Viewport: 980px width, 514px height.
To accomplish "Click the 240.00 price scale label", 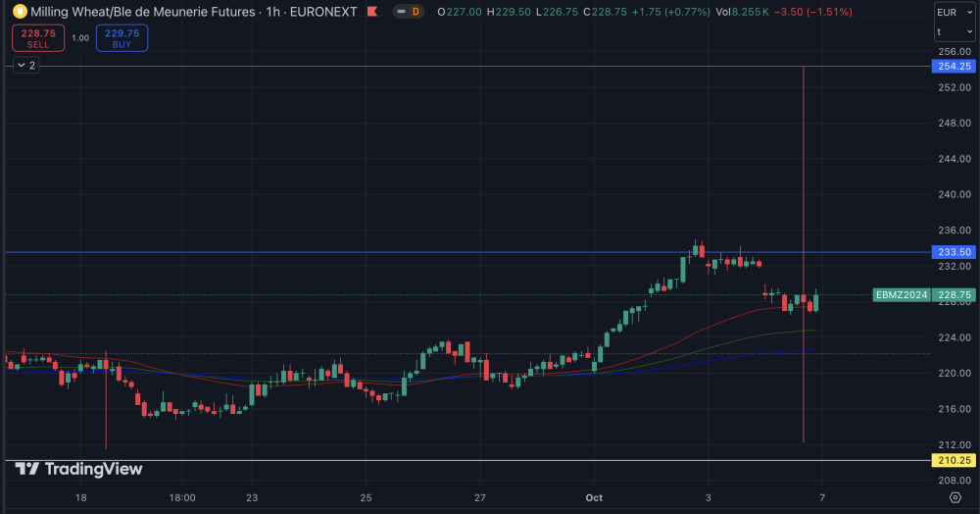I will [955, 194].
